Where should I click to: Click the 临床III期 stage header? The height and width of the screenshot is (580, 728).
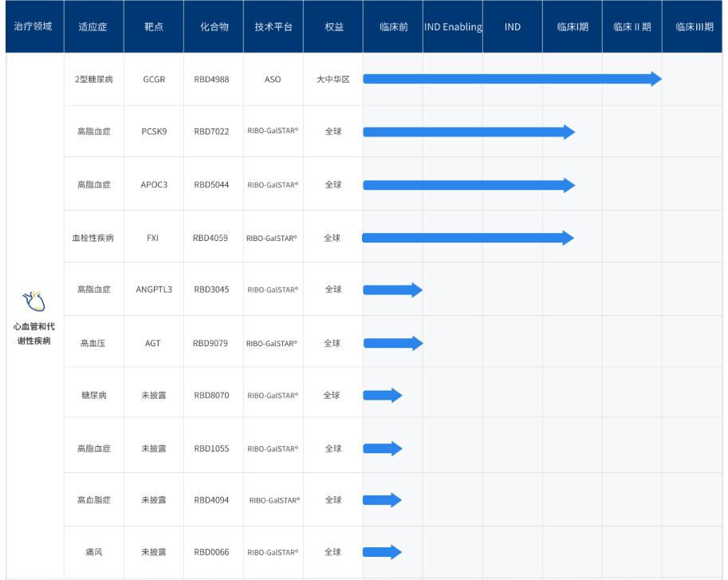pos(695,27)
